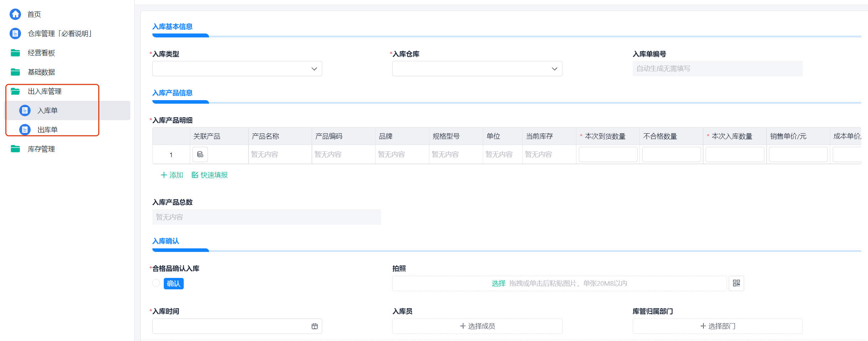Screen dimensions: 868x341
Task: Click the 本次入库数量 input in row 1
Action: (x=735, y=154)
